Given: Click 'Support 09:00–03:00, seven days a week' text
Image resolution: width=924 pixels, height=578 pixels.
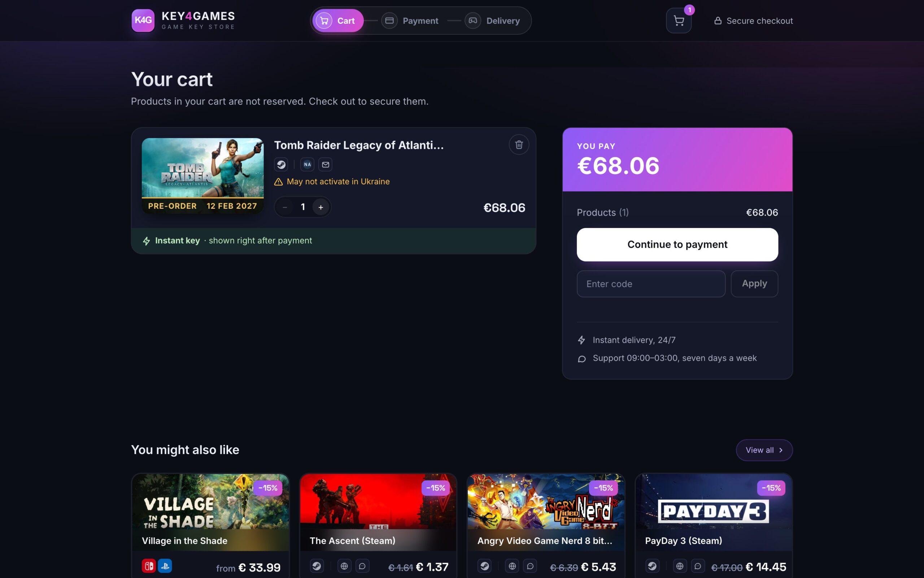Looking at the screenshot, I should [675, 358].
